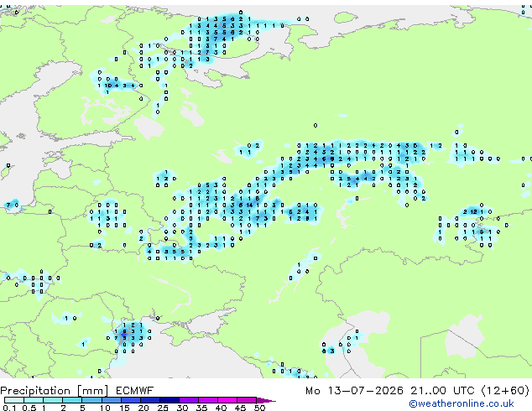Screen dimensions: 532x411
Task: Pick the 2–5 mm legend color
Action: pos(72,400)
